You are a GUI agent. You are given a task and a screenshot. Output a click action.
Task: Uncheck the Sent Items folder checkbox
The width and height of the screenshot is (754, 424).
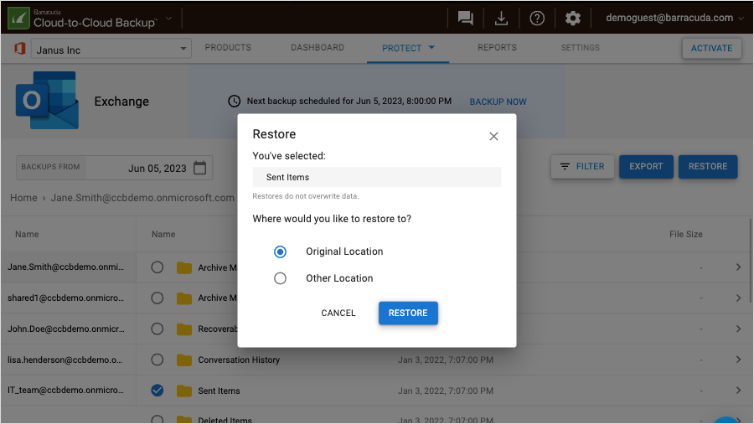(157, 391)
